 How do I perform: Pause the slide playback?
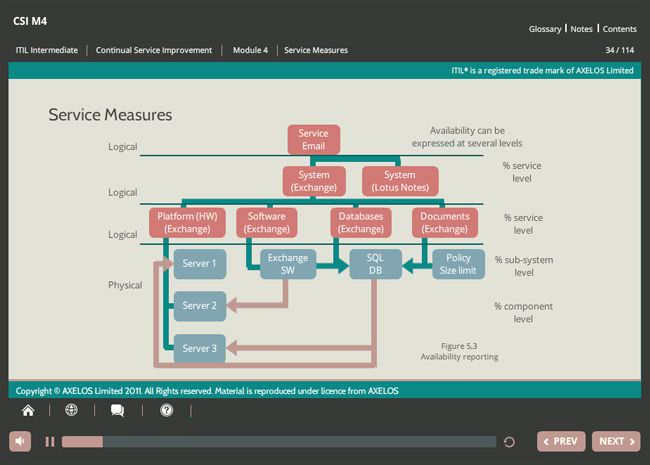point(50,442)
